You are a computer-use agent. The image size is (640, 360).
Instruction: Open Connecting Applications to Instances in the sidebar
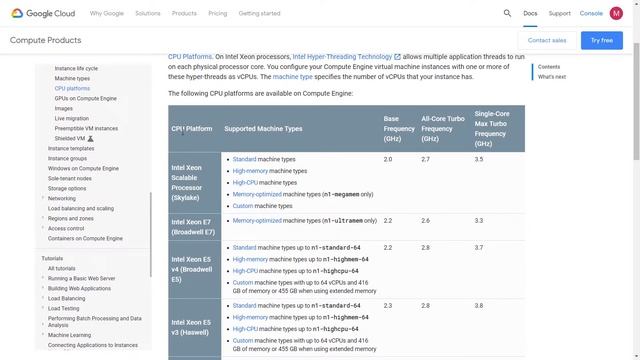click(93, 345)
